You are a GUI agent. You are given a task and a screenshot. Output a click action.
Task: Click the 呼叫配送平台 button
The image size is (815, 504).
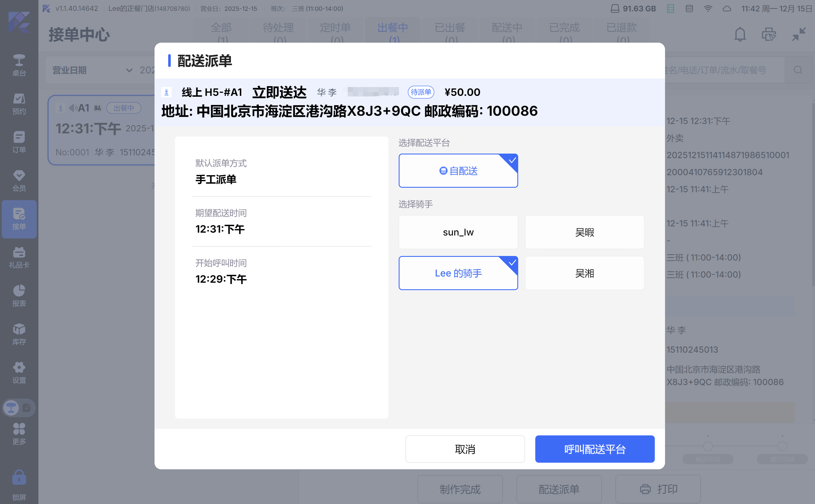(594, 449)
